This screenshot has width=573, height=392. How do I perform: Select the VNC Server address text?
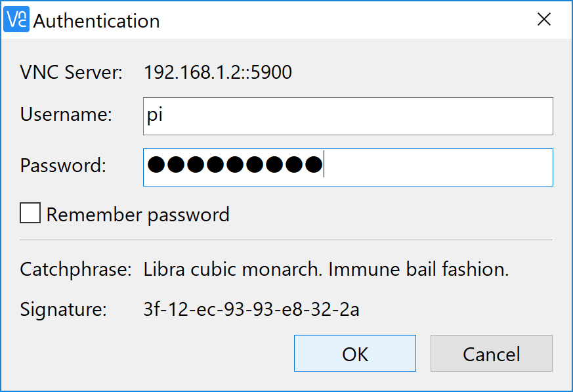[x=217, y=72]
